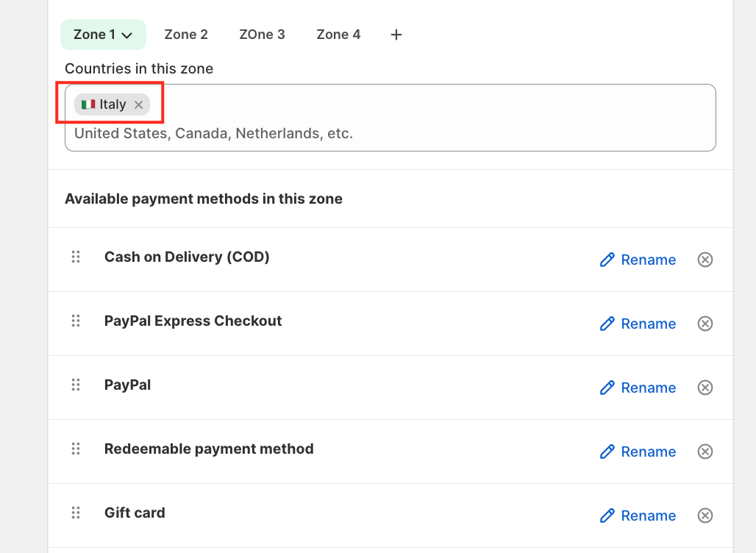Image resolution: width=756 pixels, height=553 pixels.
Task: Remove Redeemable payment method from zone
Action: click(705, 452)
